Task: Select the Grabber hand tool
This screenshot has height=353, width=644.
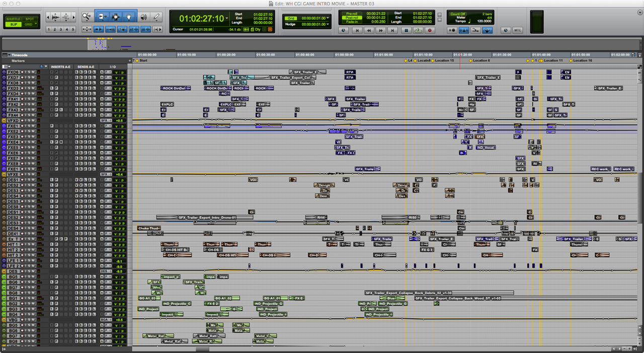Action: 129,17
